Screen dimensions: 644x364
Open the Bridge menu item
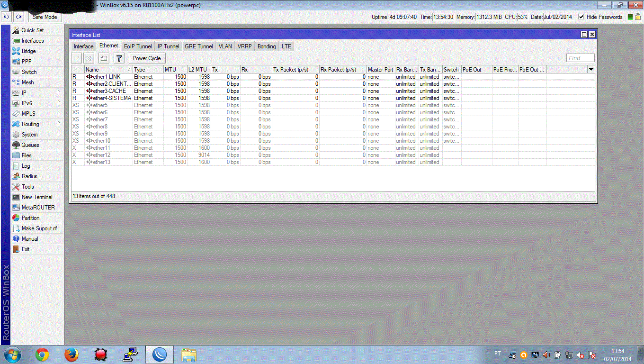(37, 51)
